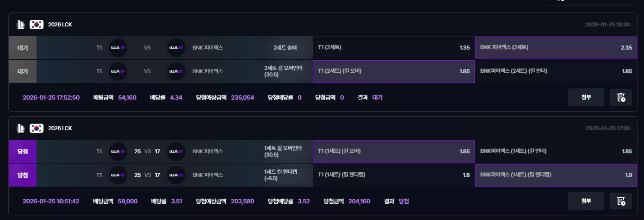644x220 pixels.
Task: Select BNK피어엑스 (2세트) (킬 언더) option
Action: [x=557, y=71]
